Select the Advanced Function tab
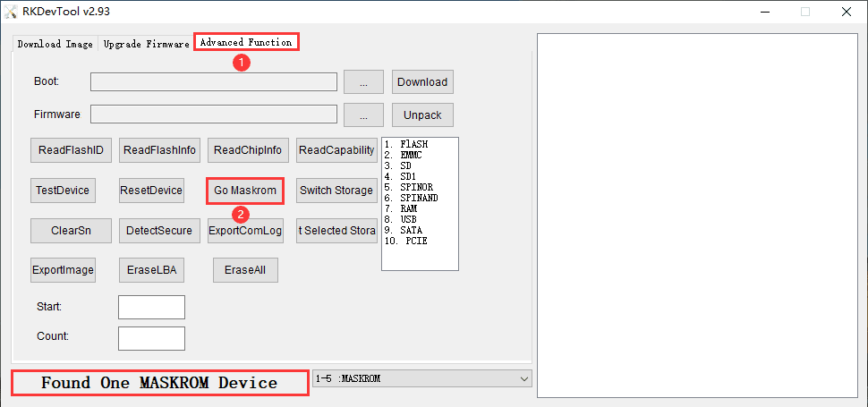 (x=245, y=42)
